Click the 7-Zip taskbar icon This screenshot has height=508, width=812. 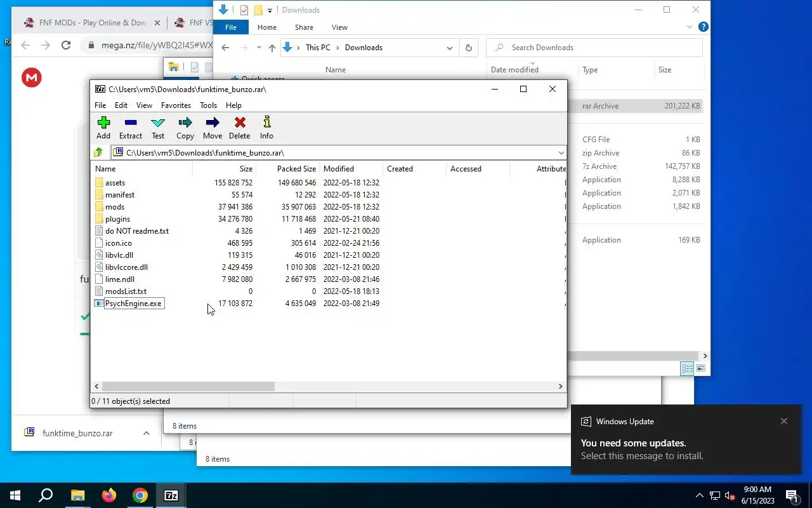[x=171, y=495]
